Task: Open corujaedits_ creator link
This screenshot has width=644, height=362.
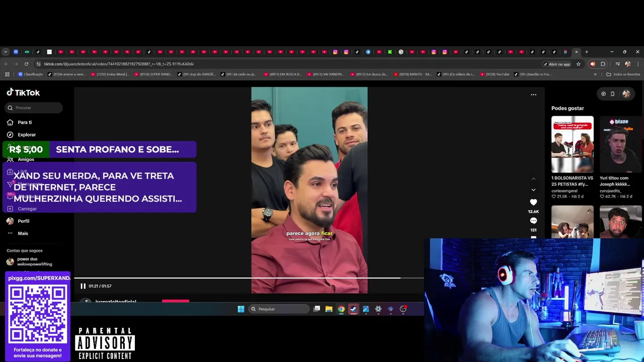Action: [x=611, y=191]
